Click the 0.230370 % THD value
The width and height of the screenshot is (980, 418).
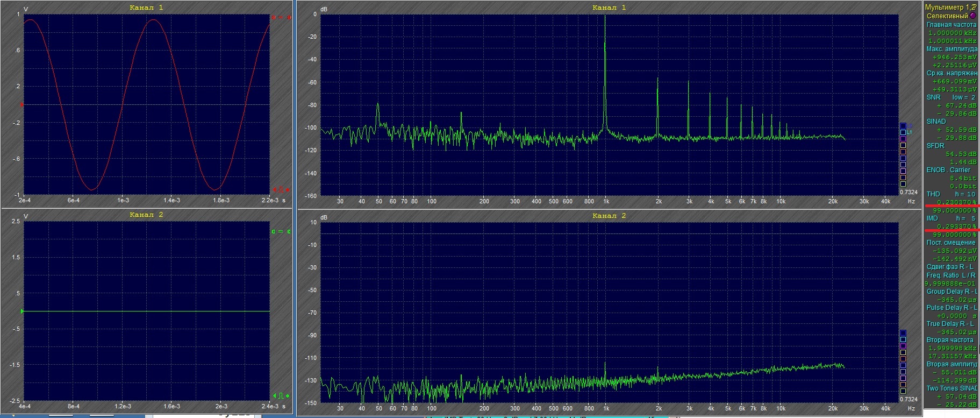pyautogui.click(x=956, y=202)
